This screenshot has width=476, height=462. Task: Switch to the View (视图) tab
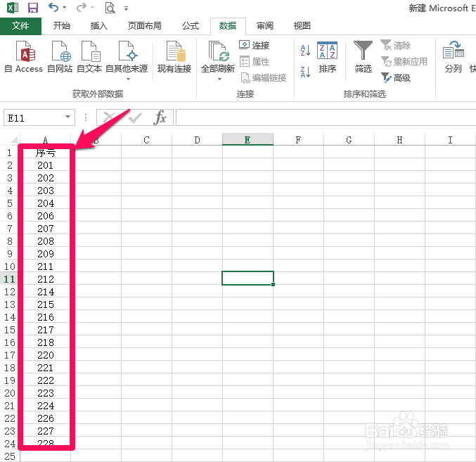coord(302,26)
